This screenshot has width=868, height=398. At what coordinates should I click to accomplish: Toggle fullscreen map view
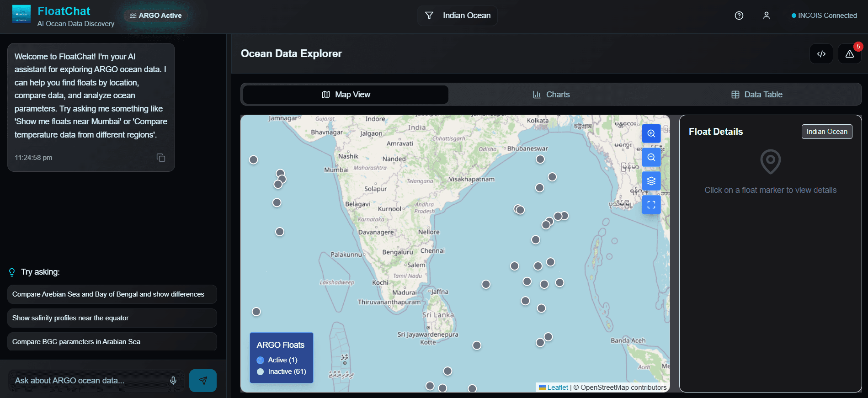click(x=651, y=205)
